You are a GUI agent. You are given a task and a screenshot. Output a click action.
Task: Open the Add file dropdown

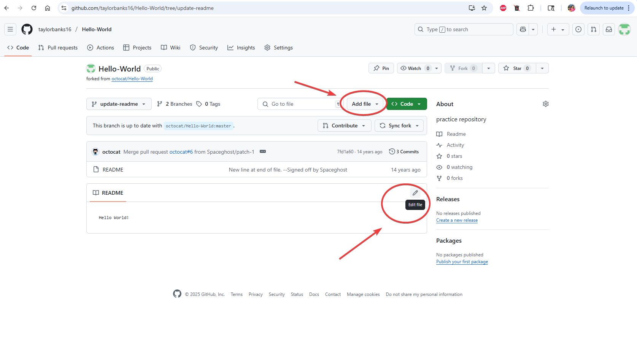(365, 104)
